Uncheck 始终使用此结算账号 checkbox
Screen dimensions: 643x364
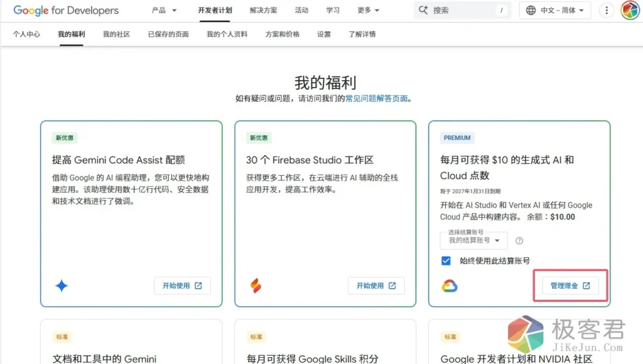(446, 260)
